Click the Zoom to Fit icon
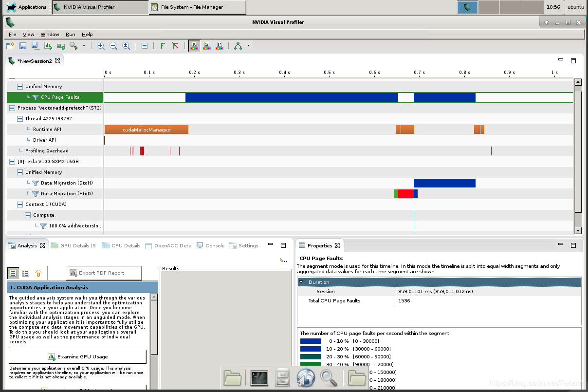 point(126,46)
